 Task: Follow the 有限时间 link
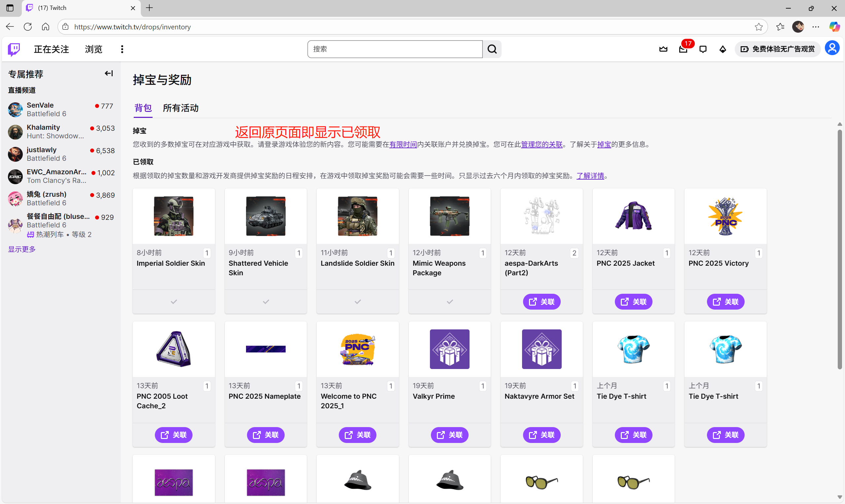[403, 145]
